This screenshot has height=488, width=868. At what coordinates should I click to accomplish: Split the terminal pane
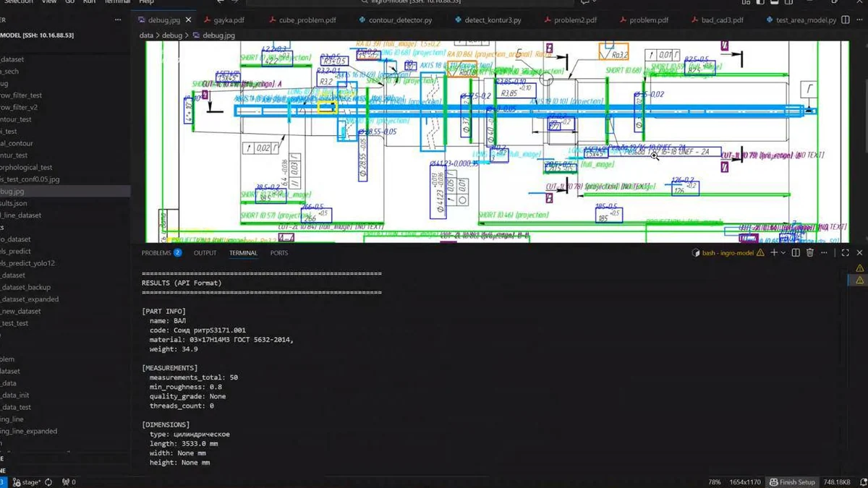pos(796,253)
